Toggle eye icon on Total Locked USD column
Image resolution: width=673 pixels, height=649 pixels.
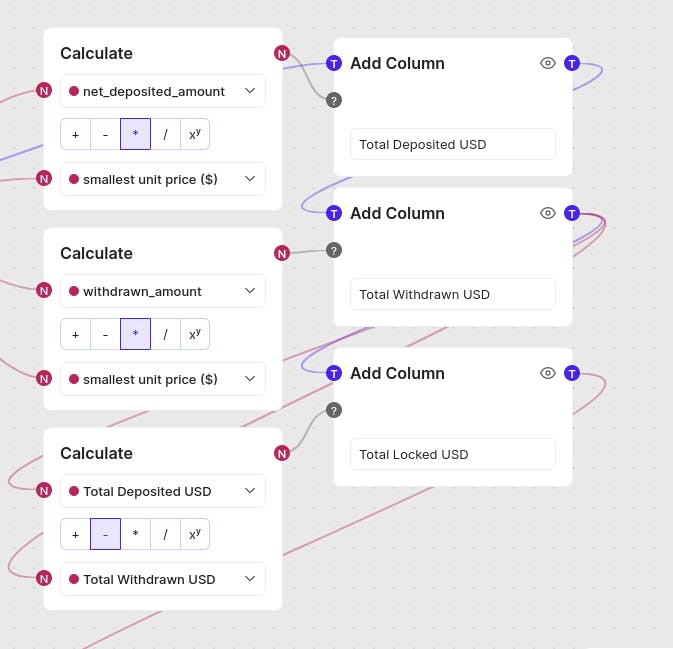pyautogui.click(x=547, y=373)
